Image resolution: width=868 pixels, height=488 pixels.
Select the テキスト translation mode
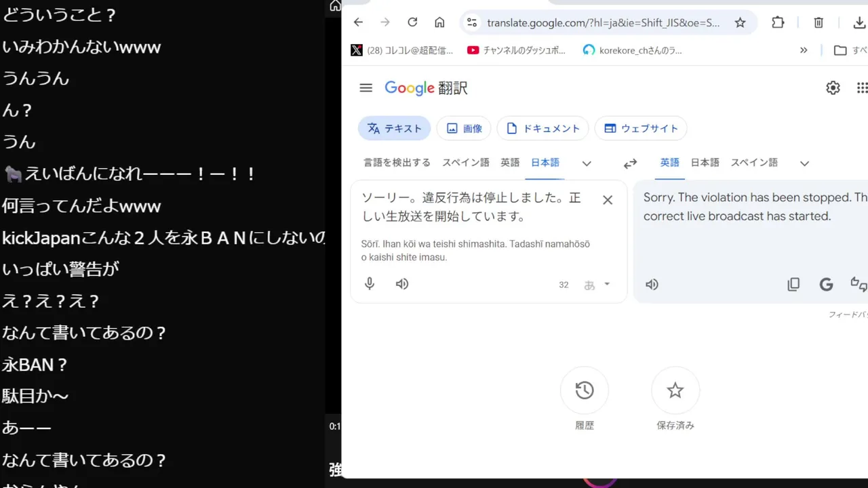[395, 128]
